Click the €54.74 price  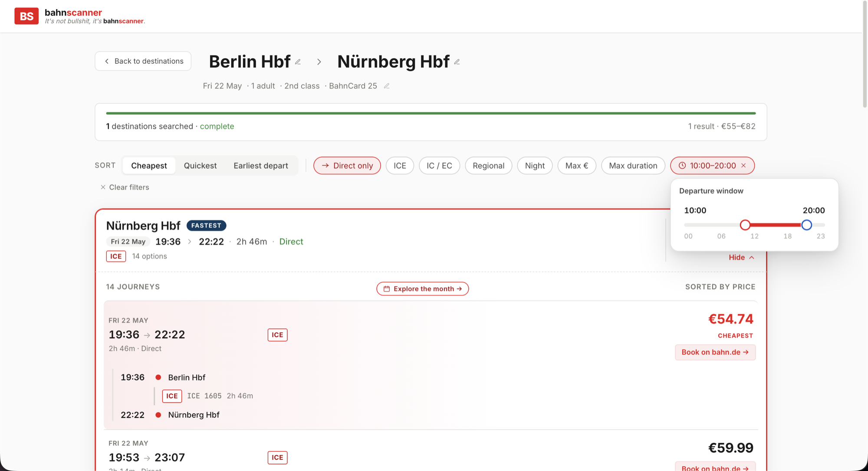pyautogui.click(x=731, y=319)
